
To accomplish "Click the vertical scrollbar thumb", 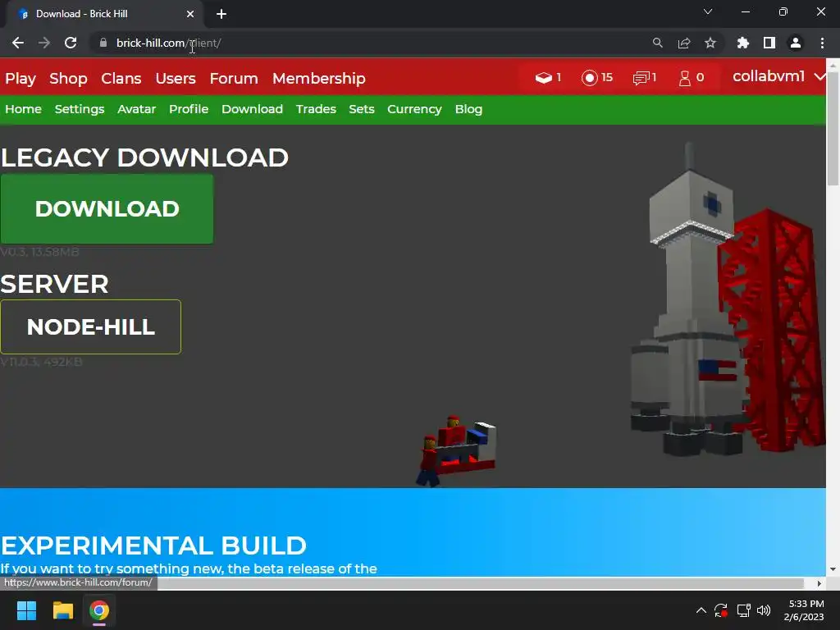I will pos(833,129).
